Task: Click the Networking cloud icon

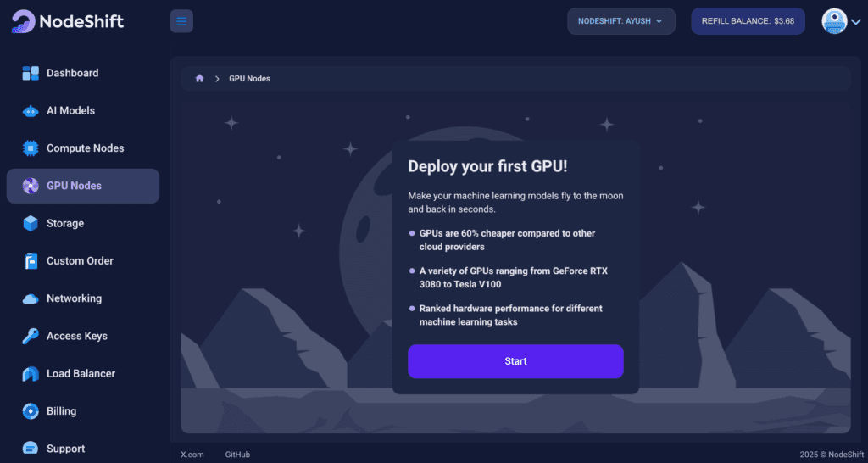Action: pyautogui.click(x=31, y=298)
